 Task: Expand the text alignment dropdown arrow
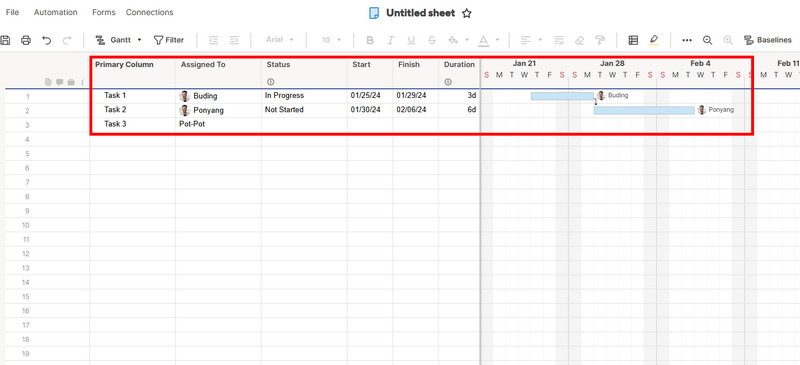540,40
